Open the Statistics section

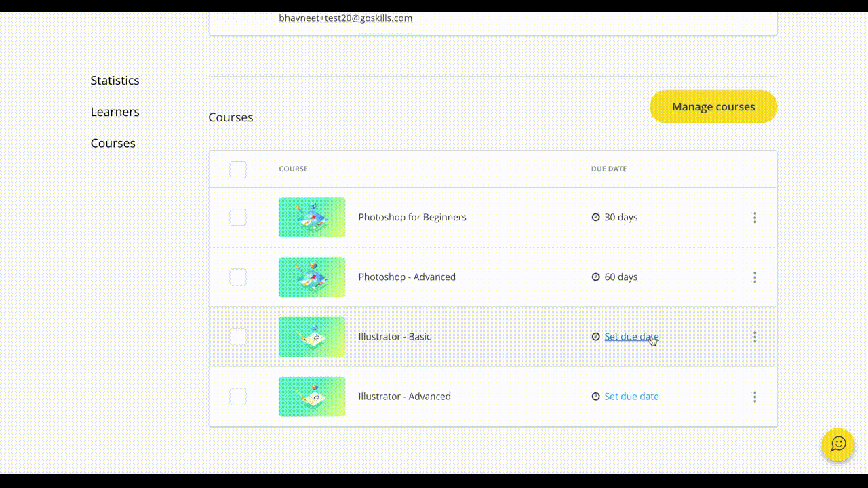115,80
